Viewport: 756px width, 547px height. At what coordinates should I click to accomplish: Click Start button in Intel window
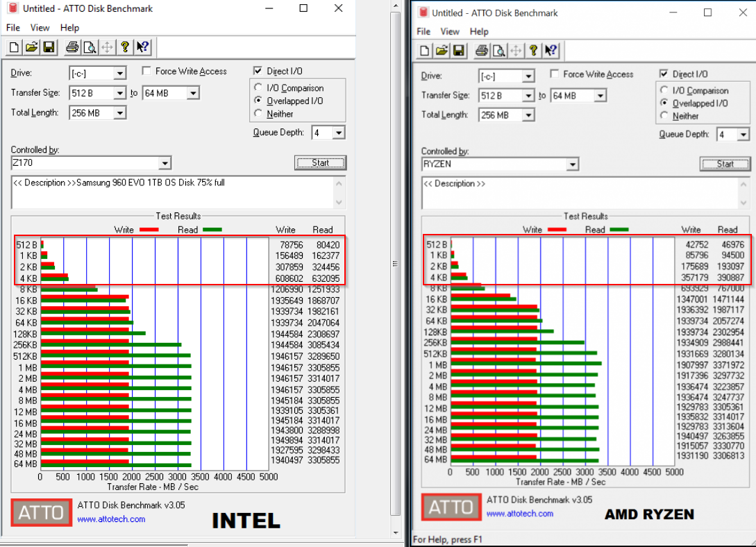coord(320,163)
